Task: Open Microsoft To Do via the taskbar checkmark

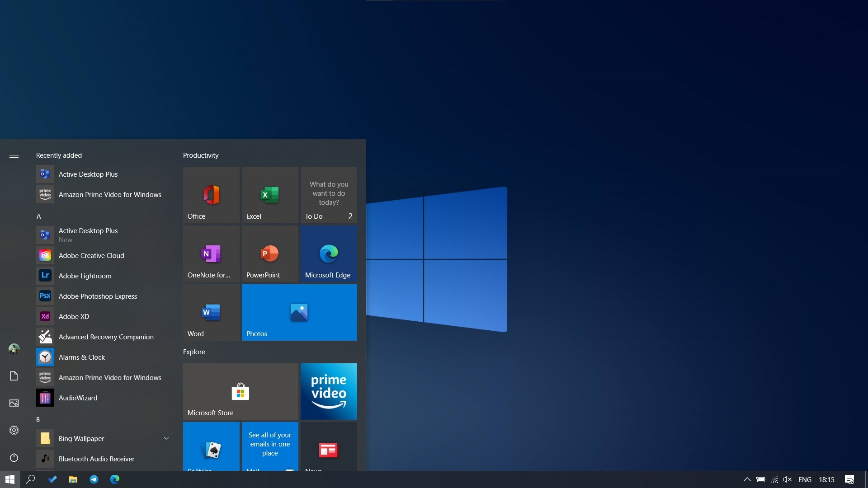Action: [x=52, y=479]
